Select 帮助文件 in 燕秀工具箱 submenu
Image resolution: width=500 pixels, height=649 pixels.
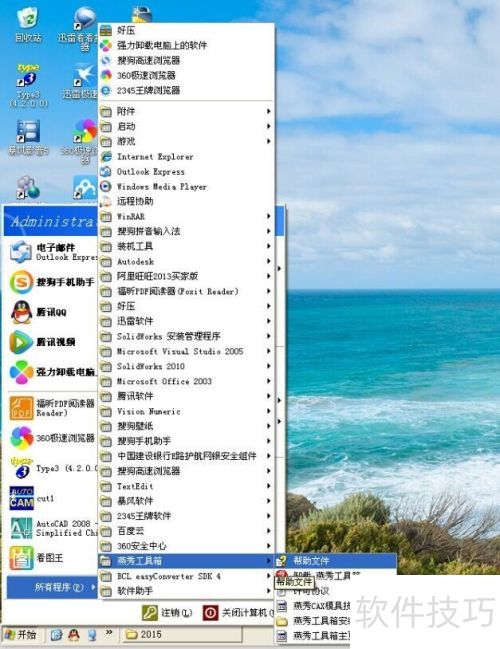coord(335,561)
